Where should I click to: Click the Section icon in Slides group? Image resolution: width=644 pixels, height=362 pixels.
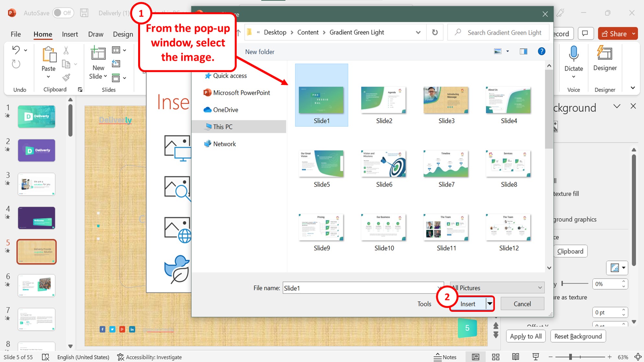(116, 78)
